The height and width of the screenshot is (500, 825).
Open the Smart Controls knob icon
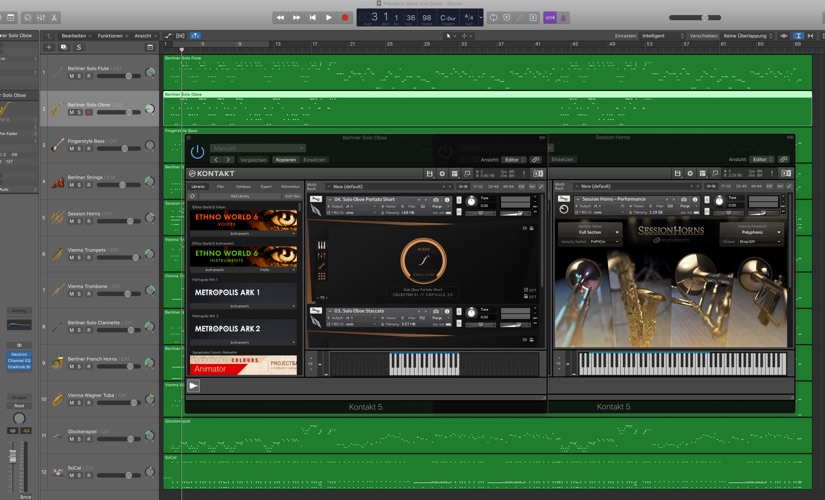pos(27,17)
